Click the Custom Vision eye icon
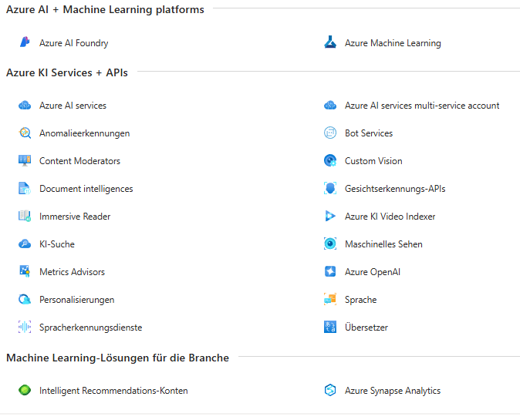 pyautogui.click(x=330, y=161)
